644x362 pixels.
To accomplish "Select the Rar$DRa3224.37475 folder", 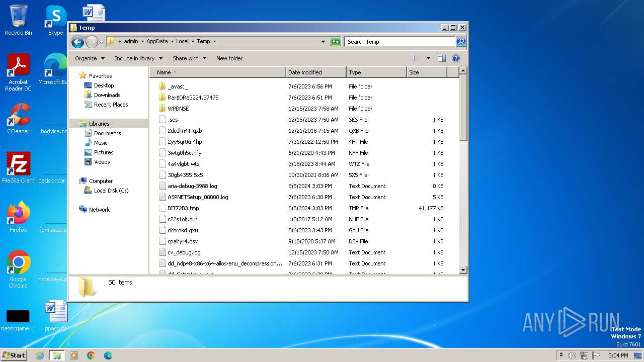I will click(x=193, y=98).
